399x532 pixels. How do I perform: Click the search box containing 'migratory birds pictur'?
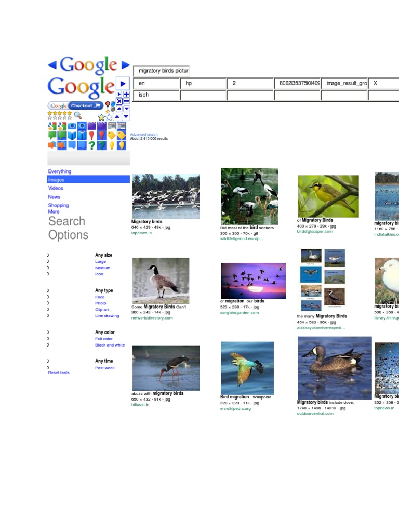pyautogui.click(x=161, y=71)
